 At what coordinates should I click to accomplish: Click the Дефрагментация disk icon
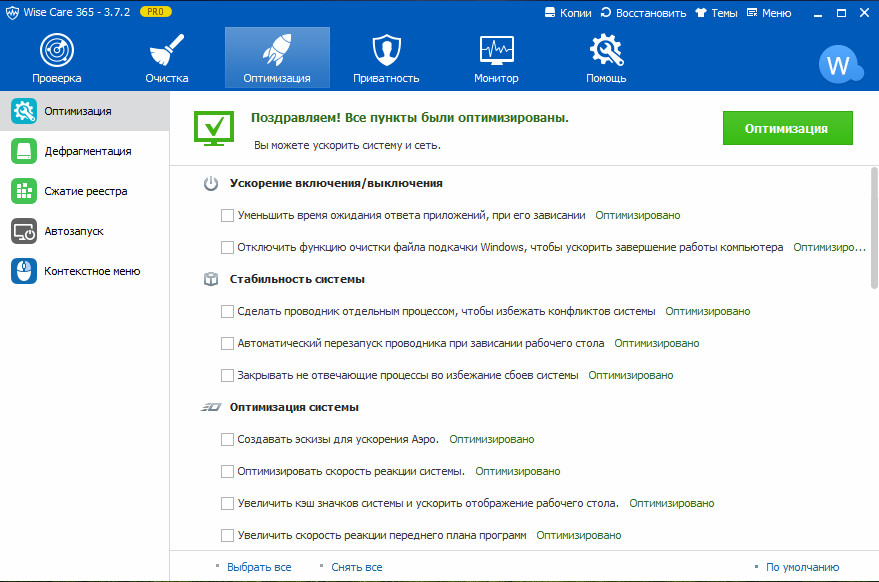[x=24, y=151]
